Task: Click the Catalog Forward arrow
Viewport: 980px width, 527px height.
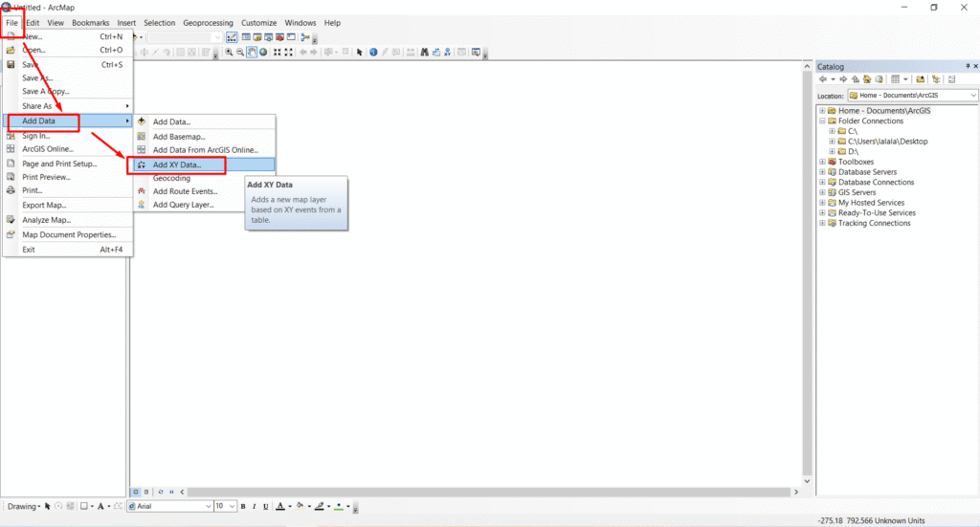Action: [x=843, y=79]
